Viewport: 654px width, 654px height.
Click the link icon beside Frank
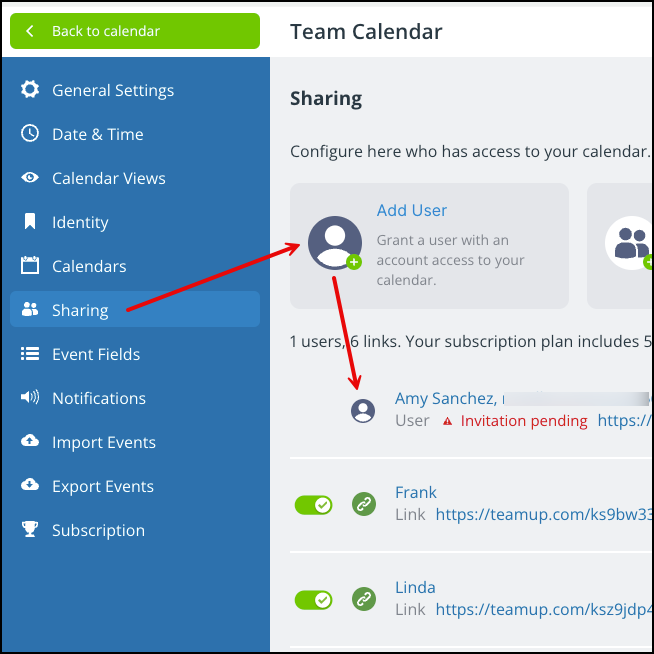pyautogui.click(x=364, y=504)
